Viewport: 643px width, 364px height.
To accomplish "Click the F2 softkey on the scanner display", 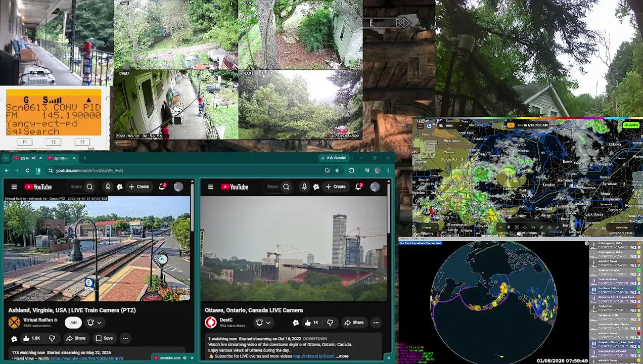I will pyautogui.click(x=53, y=142).
